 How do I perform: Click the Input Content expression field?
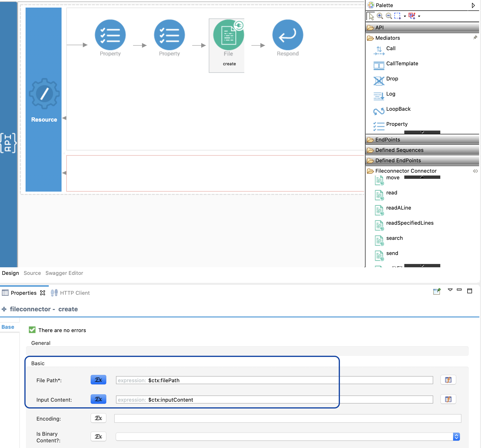274,400
